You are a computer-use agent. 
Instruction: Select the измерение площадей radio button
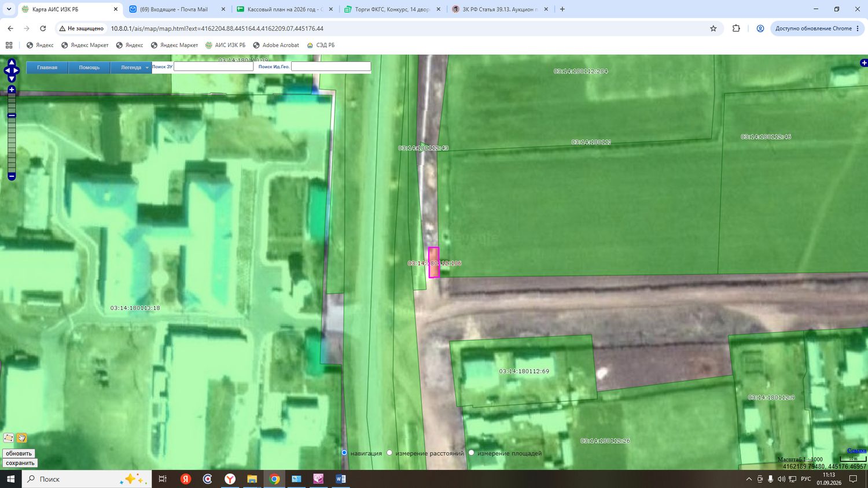[x=472, y=453]
